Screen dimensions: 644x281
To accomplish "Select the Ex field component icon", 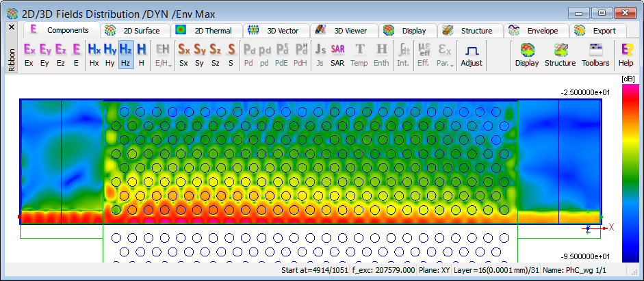I will [29, 54].
